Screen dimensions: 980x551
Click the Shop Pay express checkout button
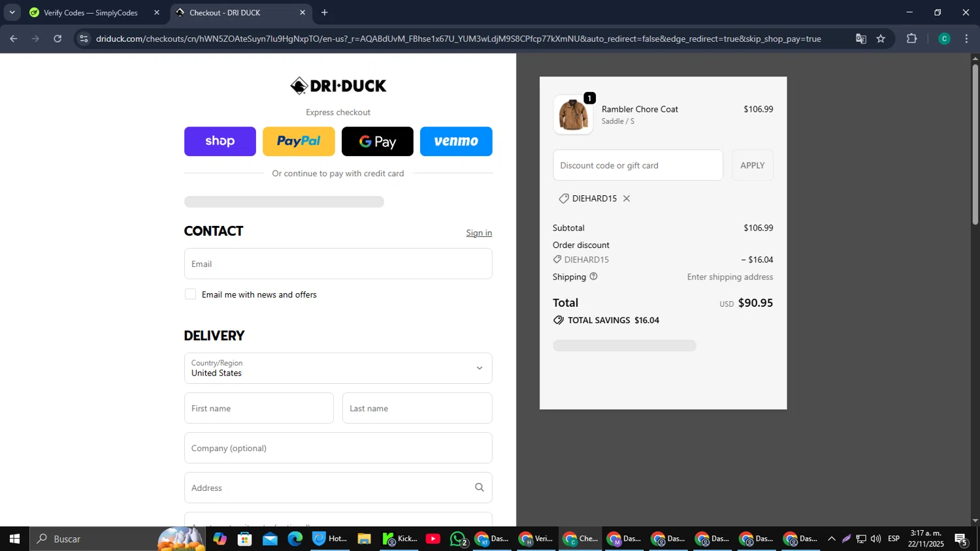click(x=220, y=141)
